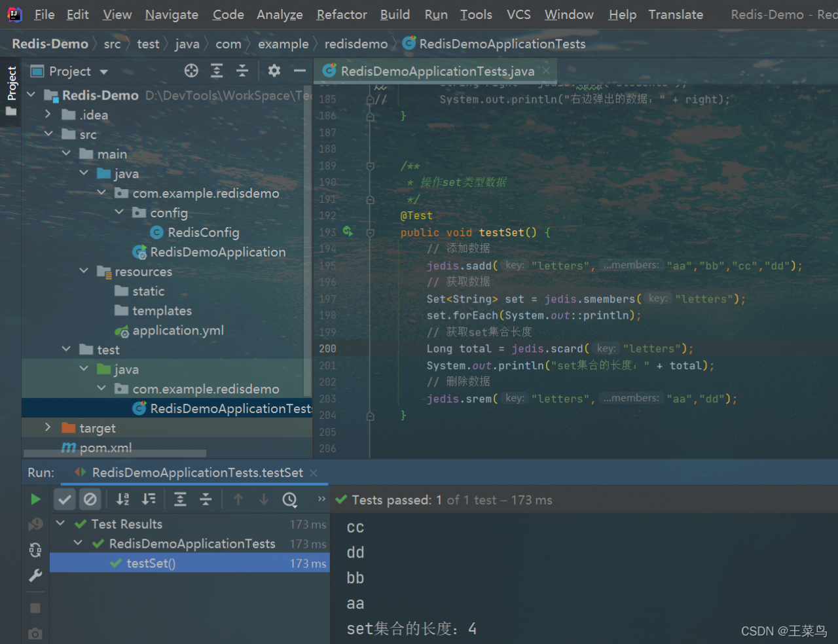Select templates folder
838x644 pixels.
[162, 311]
